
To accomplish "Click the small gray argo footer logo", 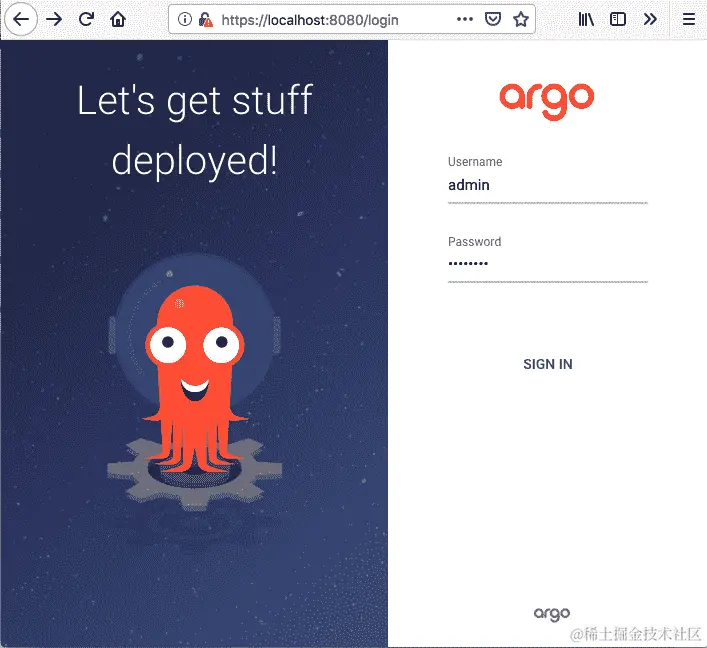I will (552, 614).
